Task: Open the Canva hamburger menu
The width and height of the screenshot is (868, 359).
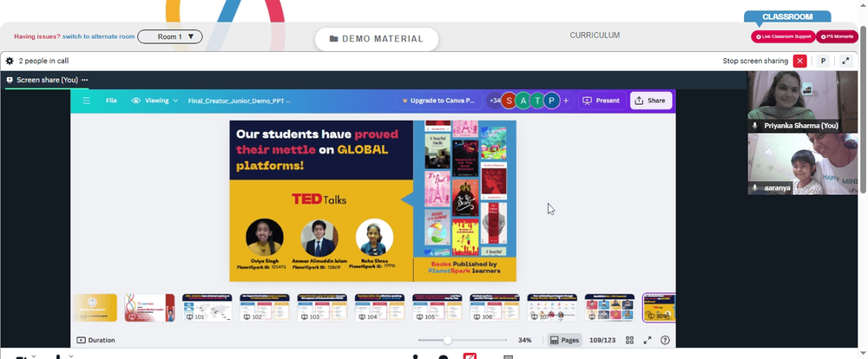Action: [86, 101]
